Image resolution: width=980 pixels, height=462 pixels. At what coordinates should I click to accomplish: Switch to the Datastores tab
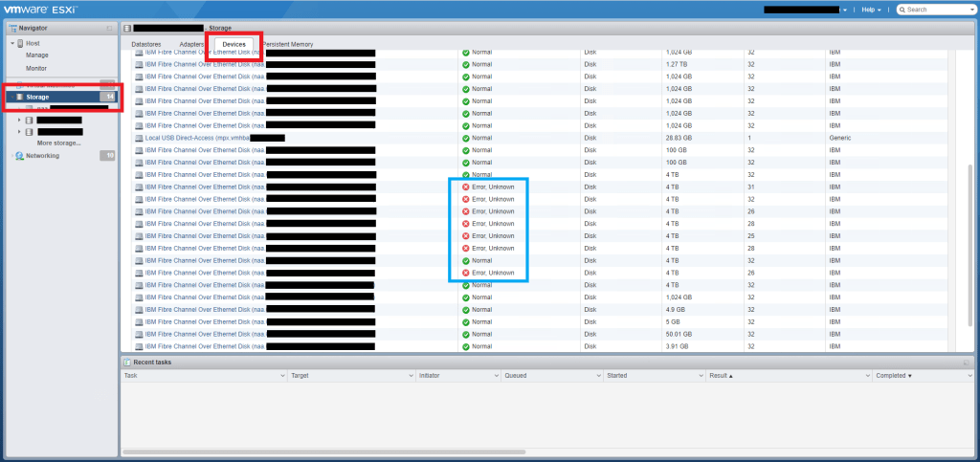click(146, 44)
